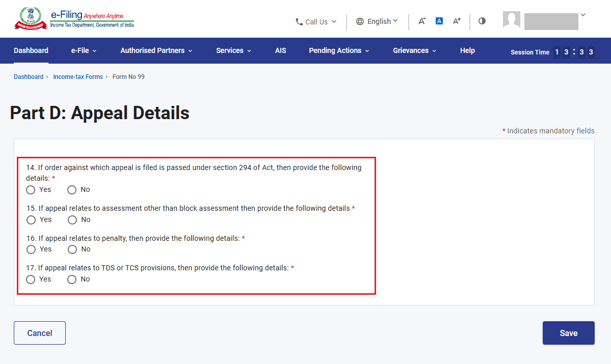Open the AIS menu item
The height and width of the screenshot is (364, 611).
(281, 50)
